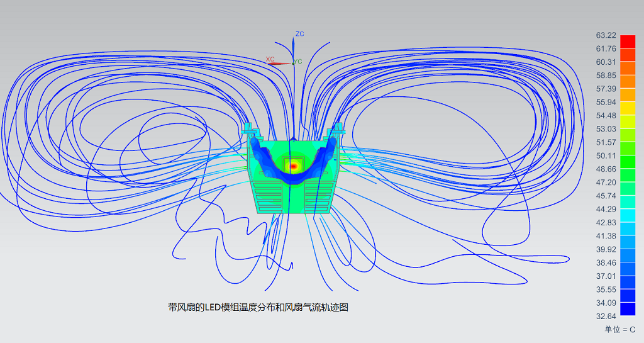Click the 47.20 legend value label
Image resolution: width=644 pixels, height=343 pixels.
click(606, 183)
